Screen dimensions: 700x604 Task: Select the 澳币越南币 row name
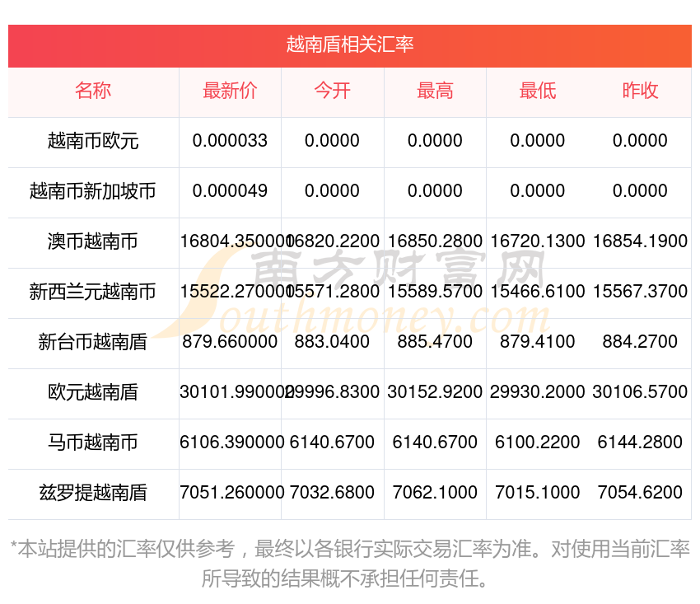pos(93,241)
